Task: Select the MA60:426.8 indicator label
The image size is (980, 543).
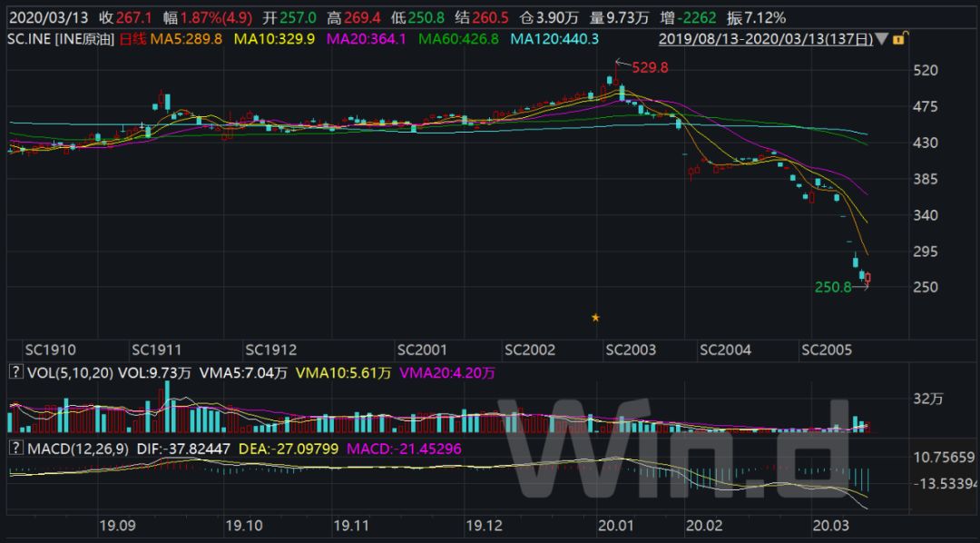Action: point(459,39)
